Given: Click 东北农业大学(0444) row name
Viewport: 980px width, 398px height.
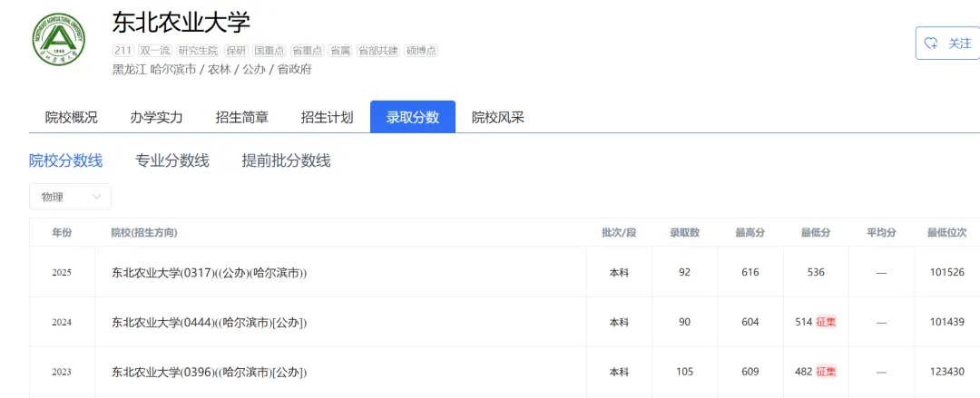Looking at the screenshot, I should pyautogui.click(x=210, y=323).
